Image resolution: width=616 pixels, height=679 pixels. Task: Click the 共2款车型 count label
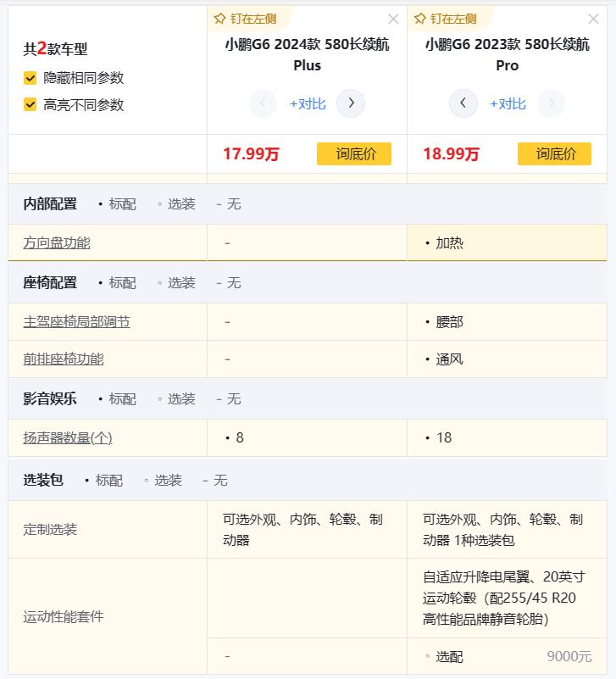coord(55,48)
